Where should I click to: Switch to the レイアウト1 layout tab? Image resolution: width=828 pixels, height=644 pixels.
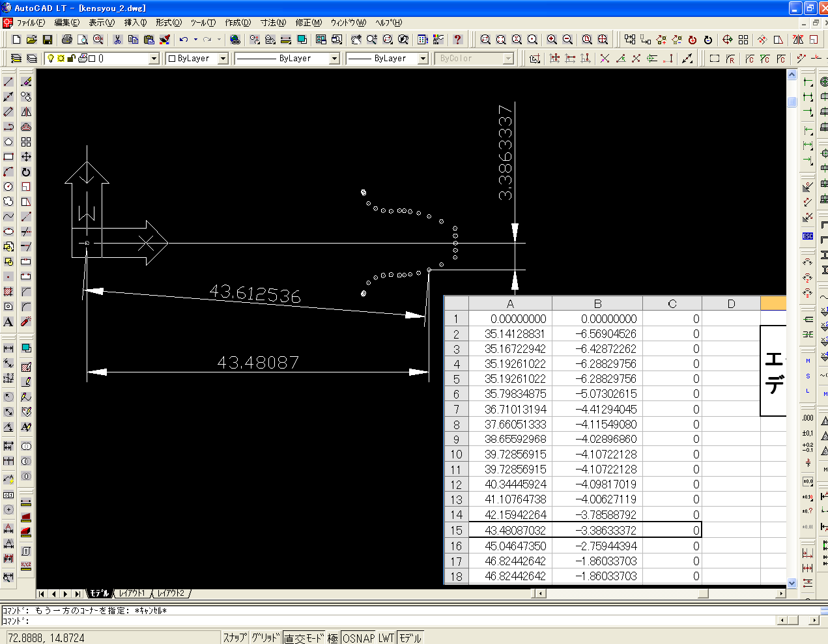click(132, 594)
